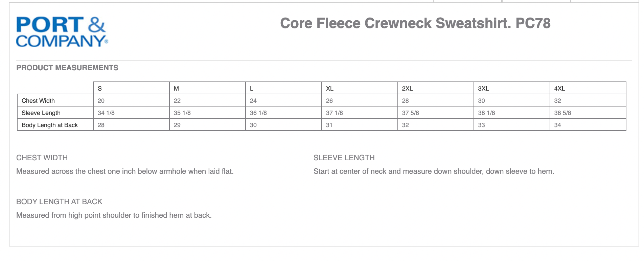Select the S size column header

(x=100, y=89)
